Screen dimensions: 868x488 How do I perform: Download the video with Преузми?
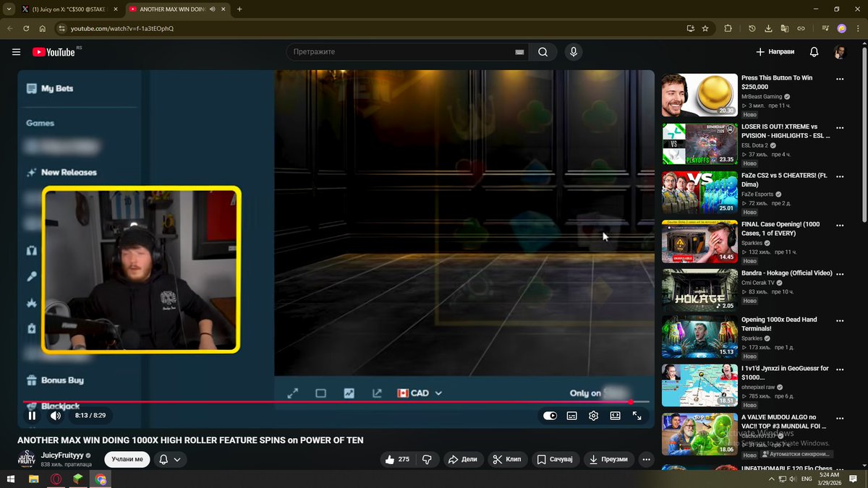point(609,459)
